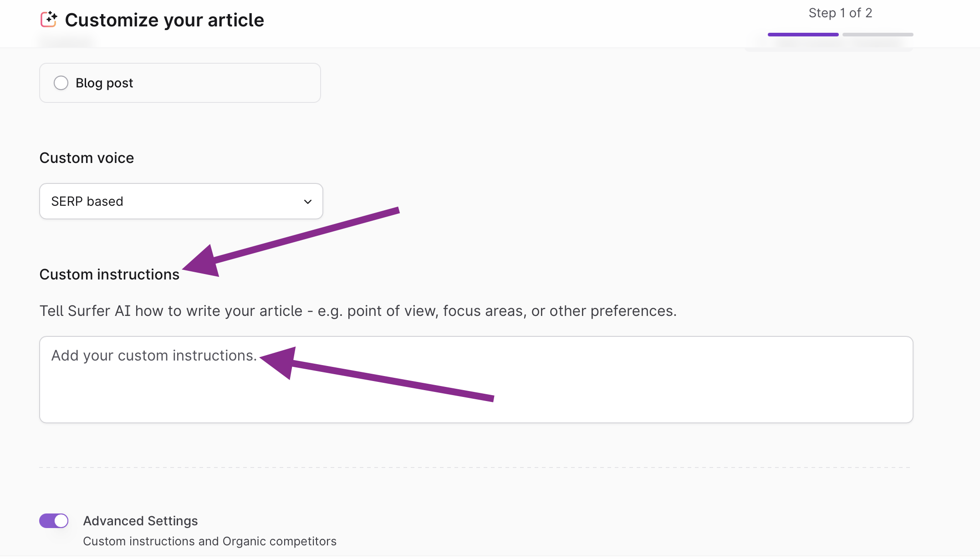This screenshot has height=559, width=980.
Task: Click the Customize your article heading
Action: 164,20
